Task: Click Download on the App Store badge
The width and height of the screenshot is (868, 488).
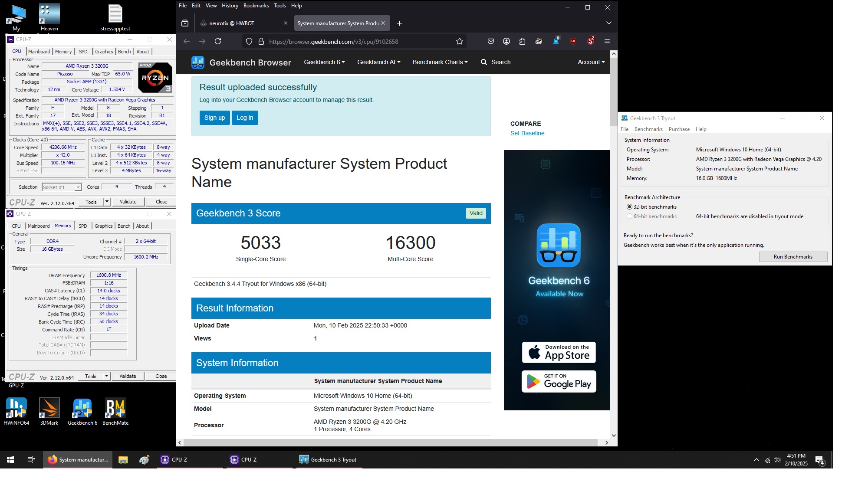Action: (x=559, y=352)
